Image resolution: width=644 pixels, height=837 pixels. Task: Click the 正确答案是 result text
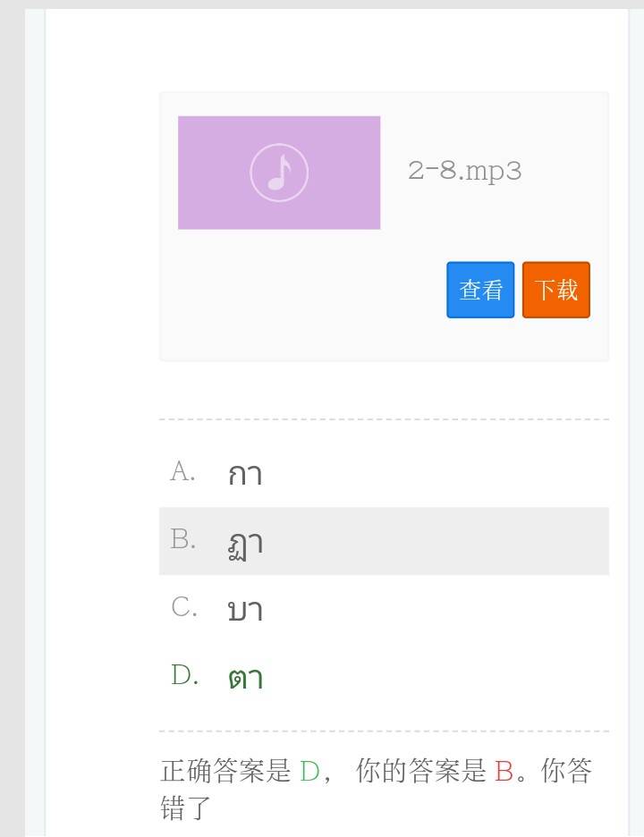[225, 771]
